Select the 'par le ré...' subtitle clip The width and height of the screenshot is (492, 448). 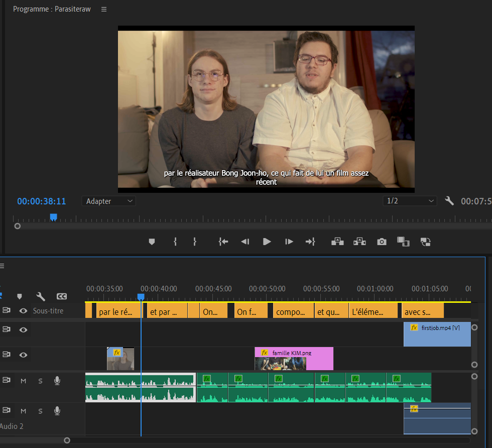click(x=118, y=311)
